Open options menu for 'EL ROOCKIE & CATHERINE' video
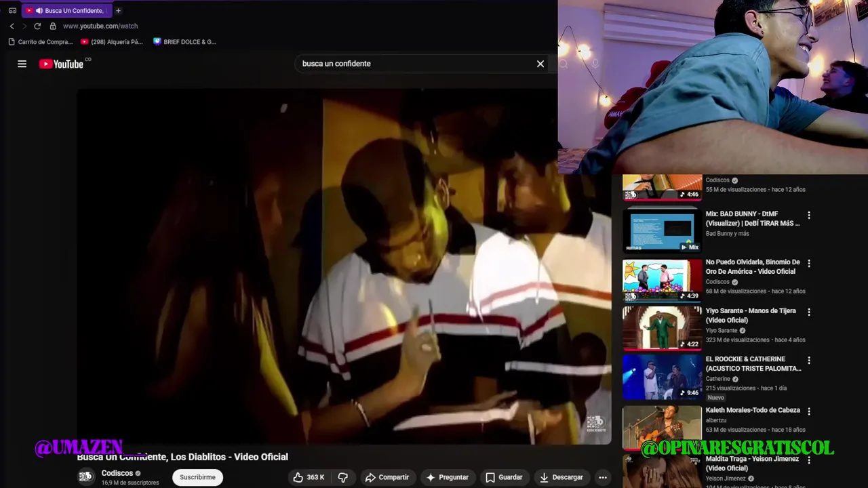This screenshot has height=488, width=868. 808,361
